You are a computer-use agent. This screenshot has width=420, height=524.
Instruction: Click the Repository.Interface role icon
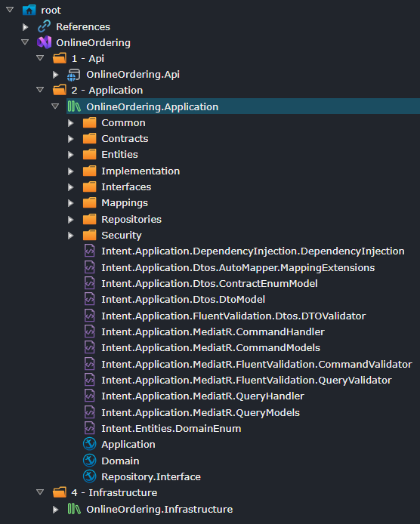[x=89, y=476]
